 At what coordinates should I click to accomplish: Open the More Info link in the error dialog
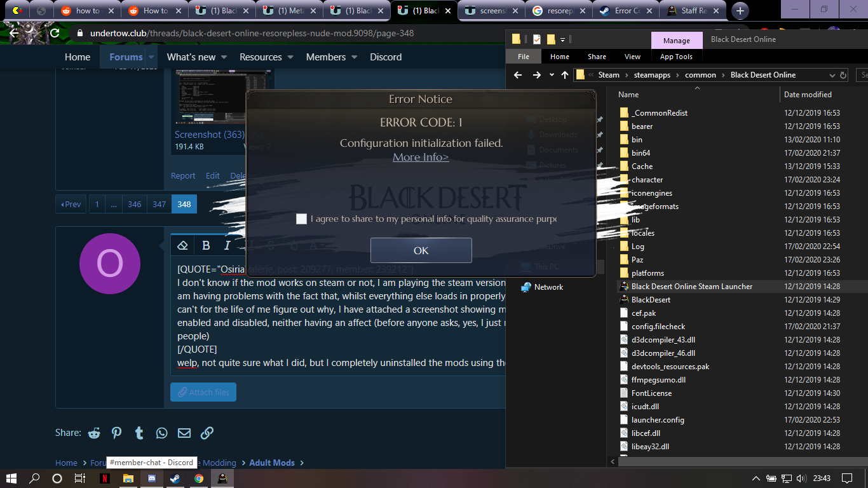click(x=421, y=157)
